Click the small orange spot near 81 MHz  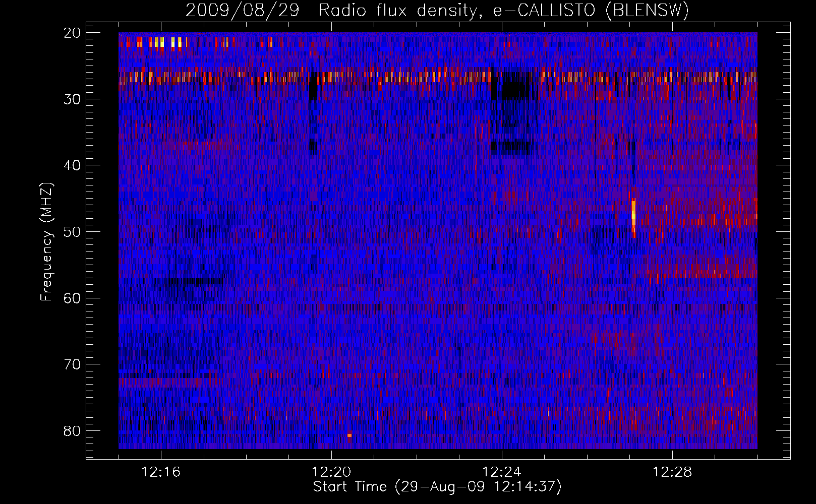(x=349, y=435)
